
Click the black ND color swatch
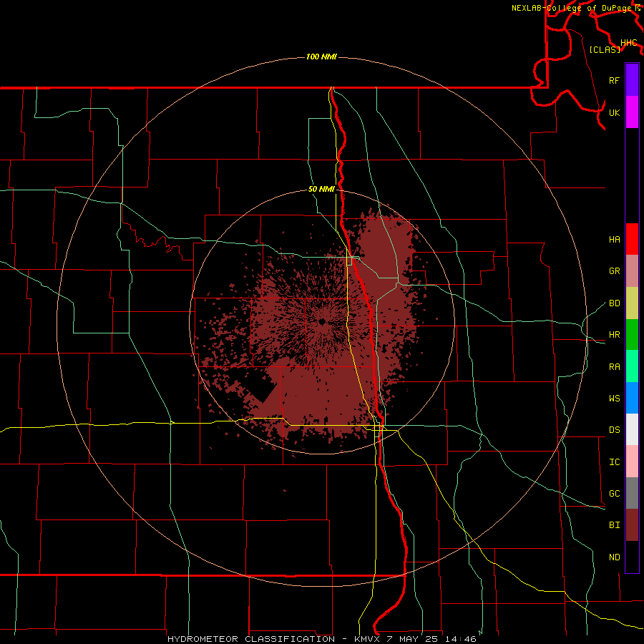point(632,557)
